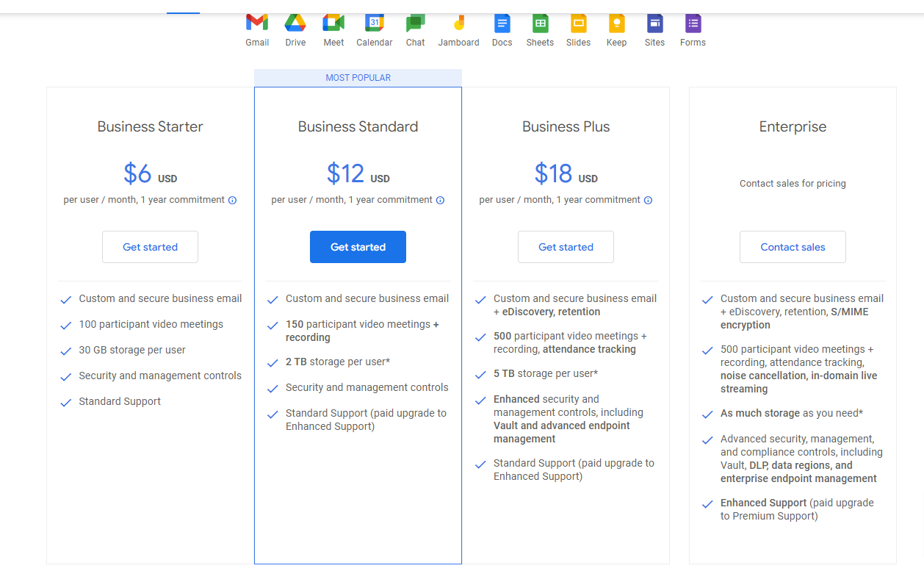Select the Meet icon
This screenshot has width=924, height=571.
pos(333,24)
